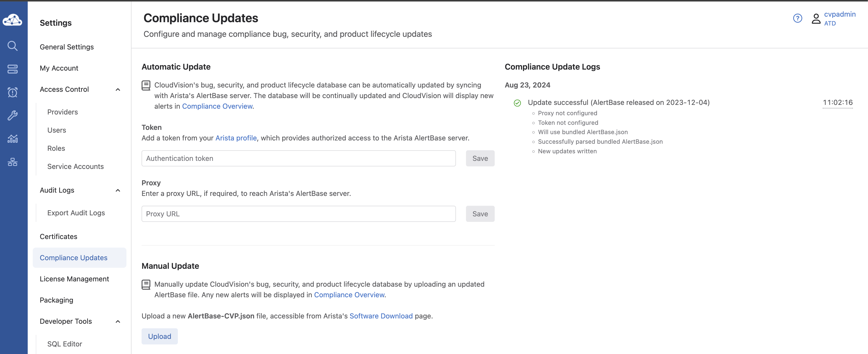868x354 pixels.
Task: Click the Upload button
Action: (x=159, y=336)
